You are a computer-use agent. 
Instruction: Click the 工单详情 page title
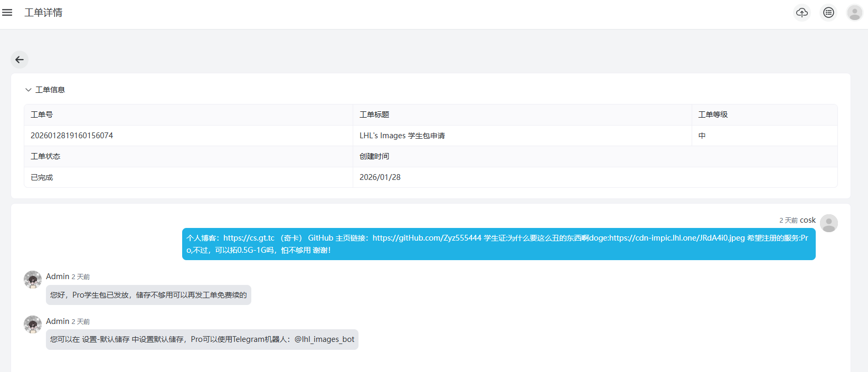coord(43,13)
